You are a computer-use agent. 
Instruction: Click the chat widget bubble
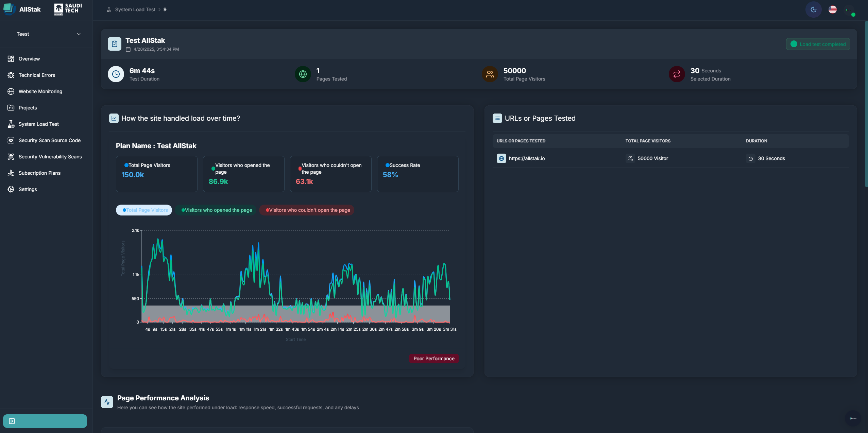(x=853, y=418)
